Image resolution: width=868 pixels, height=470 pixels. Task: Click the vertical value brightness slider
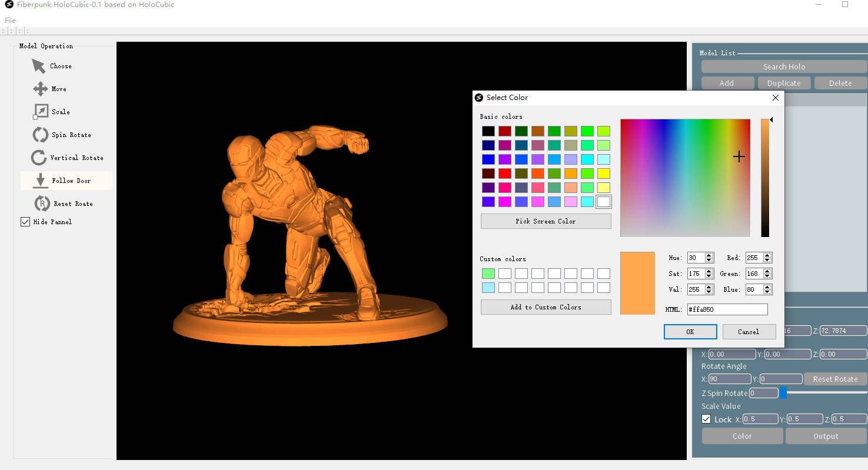pyautogui.click(x=765, y=178)
